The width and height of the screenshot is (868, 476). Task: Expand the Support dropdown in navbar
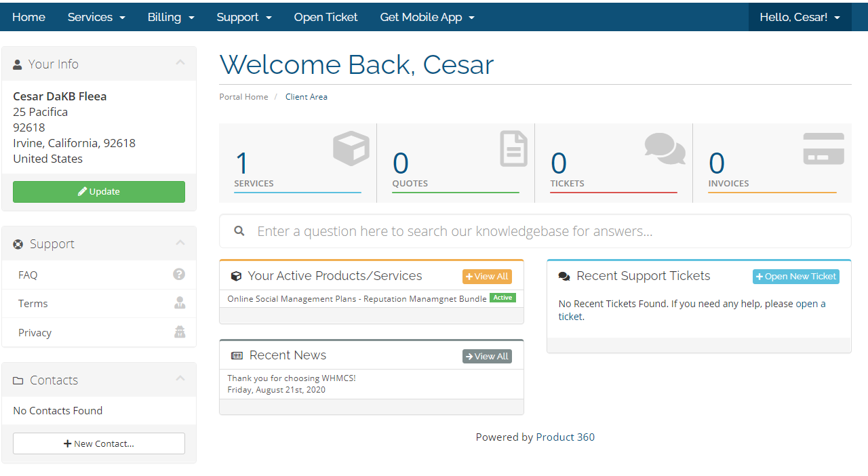(x=244, y=17)
